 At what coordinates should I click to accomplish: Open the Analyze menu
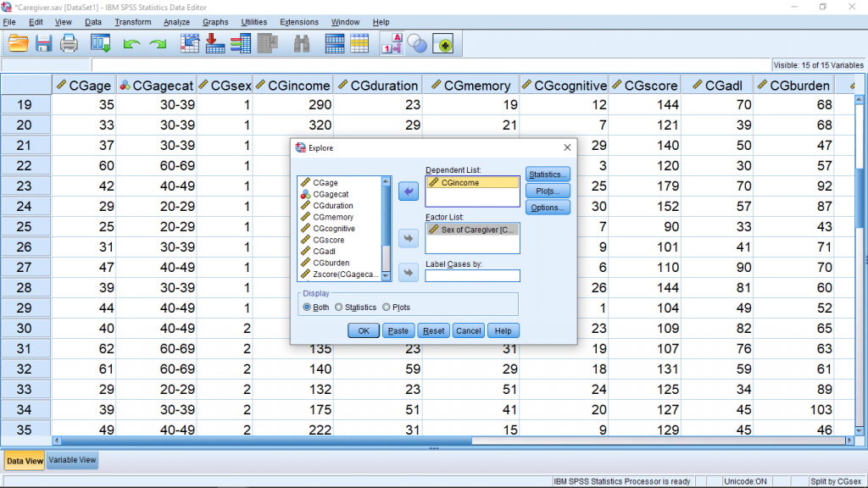pos(176,22)
